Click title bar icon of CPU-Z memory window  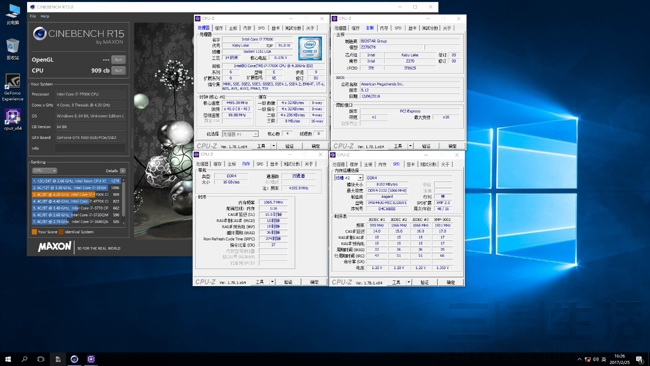(x=196, y=155)
